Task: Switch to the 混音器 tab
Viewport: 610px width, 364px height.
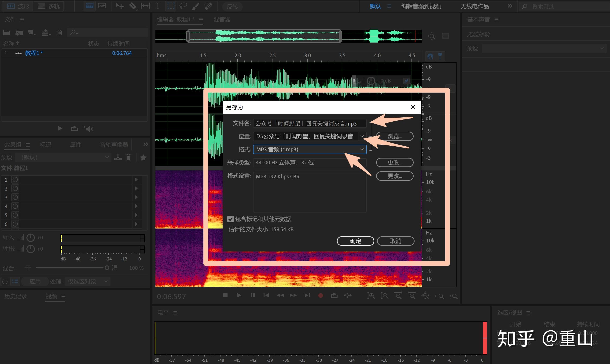Action: click(222, 19)
